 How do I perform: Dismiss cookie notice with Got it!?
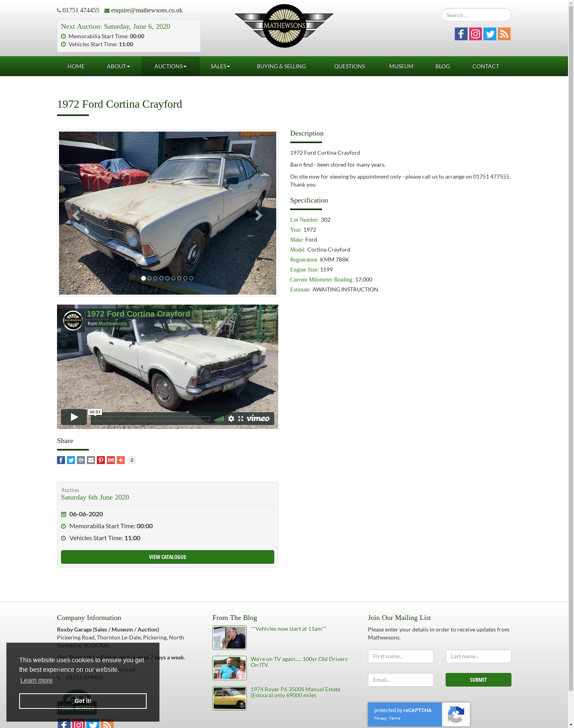point(83,701)
